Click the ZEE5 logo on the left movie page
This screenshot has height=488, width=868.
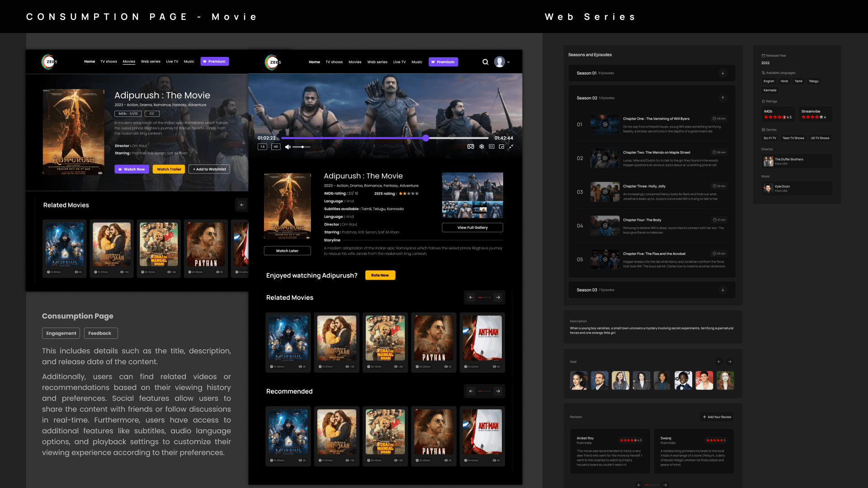pos(49,61)
